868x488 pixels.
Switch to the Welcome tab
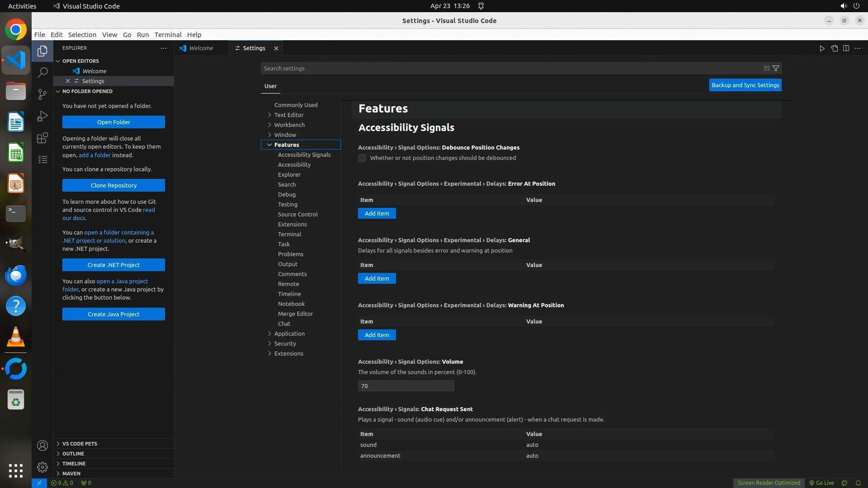201,48
